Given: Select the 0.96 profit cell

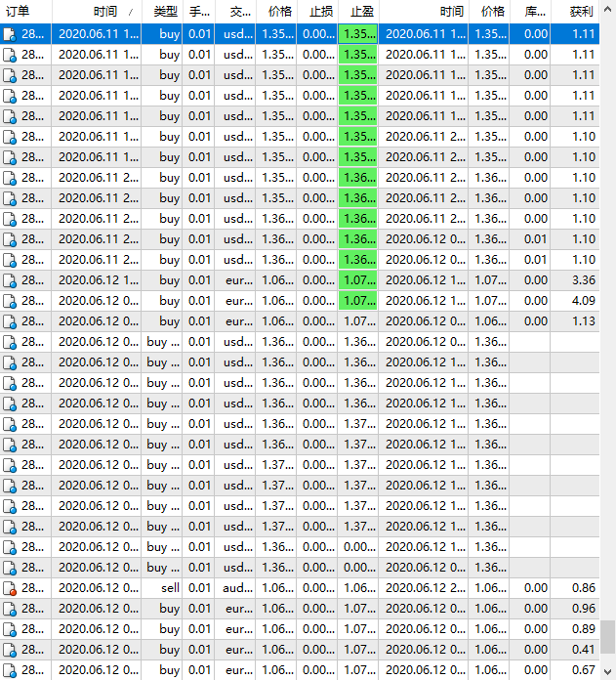Looking at the screenshot, I should click(x=575, y=609).
